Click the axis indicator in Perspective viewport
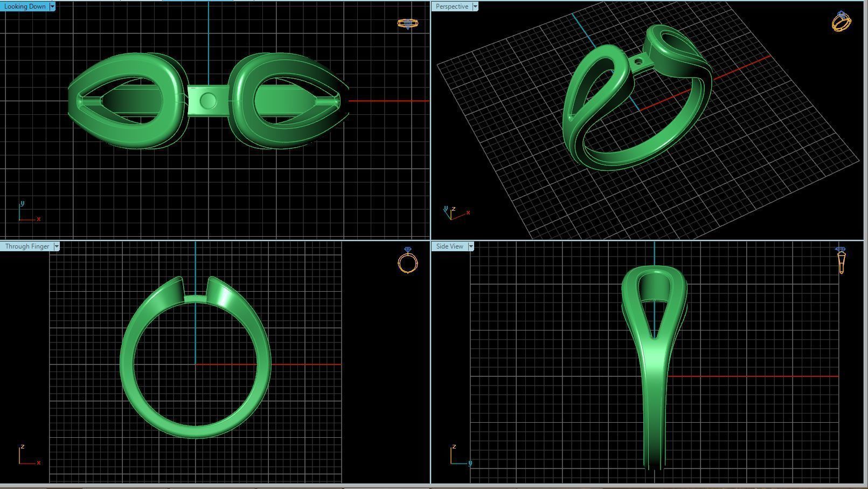 click(456, 212)
